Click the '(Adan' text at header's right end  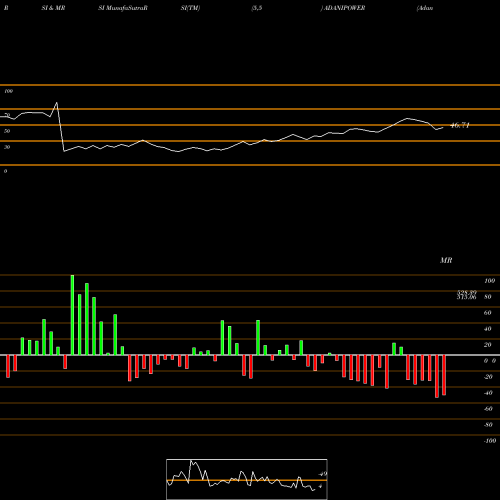pyautogui.click(x=425, y=8)
